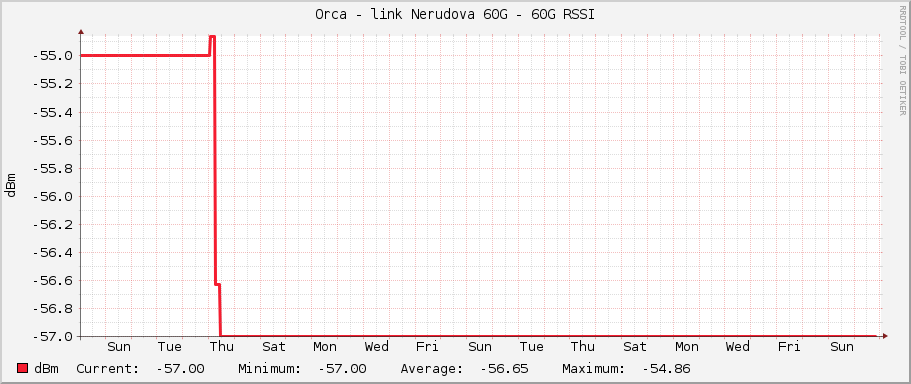Click the '-56.6' y-axis value
The height and width of the screenshot is (384, 911).
click(x=53, y=281)
